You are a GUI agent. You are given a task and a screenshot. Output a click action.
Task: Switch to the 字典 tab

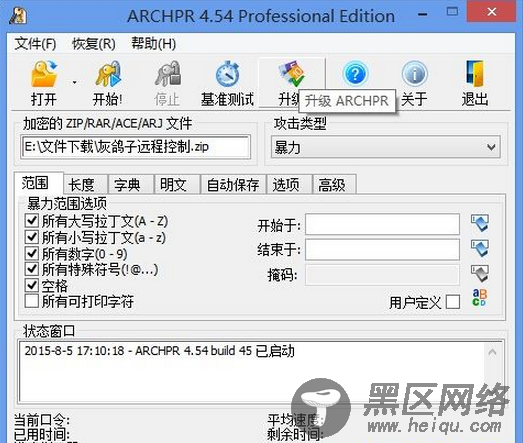pyautogui.click(x=131, y=184)
